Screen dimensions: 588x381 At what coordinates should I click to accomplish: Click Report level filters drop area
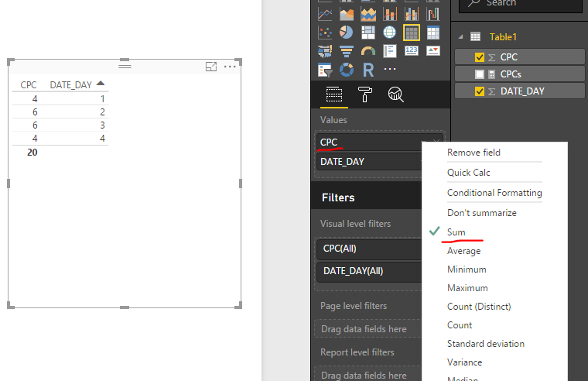point(367,375)
